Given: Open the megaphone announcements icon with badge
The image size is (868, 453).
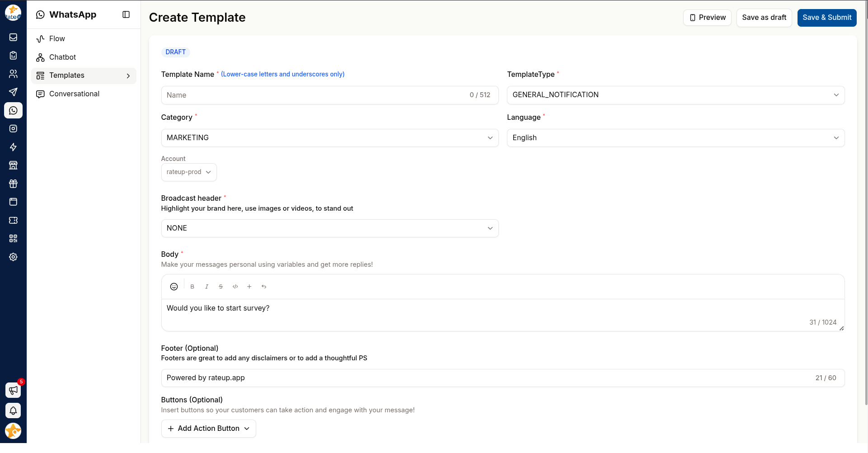Looking at the screenshot, I should click(x=13, y=390).
